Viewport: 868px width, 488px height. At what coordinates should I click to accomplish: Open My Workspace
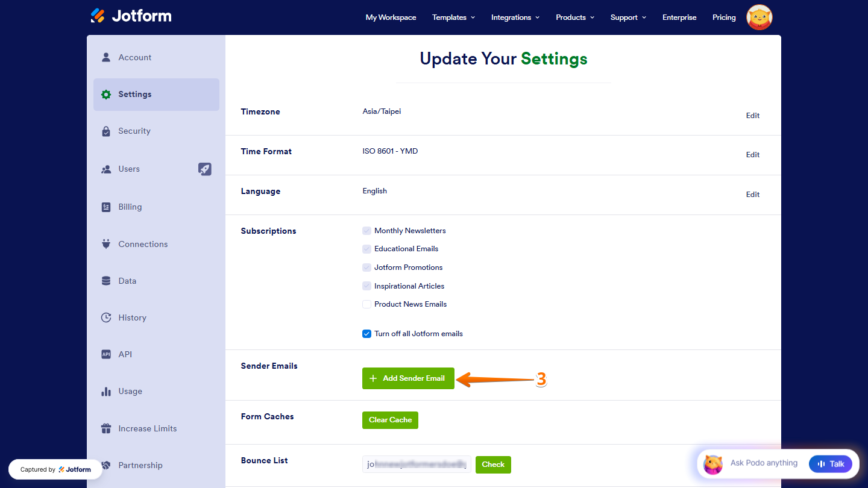391,17
